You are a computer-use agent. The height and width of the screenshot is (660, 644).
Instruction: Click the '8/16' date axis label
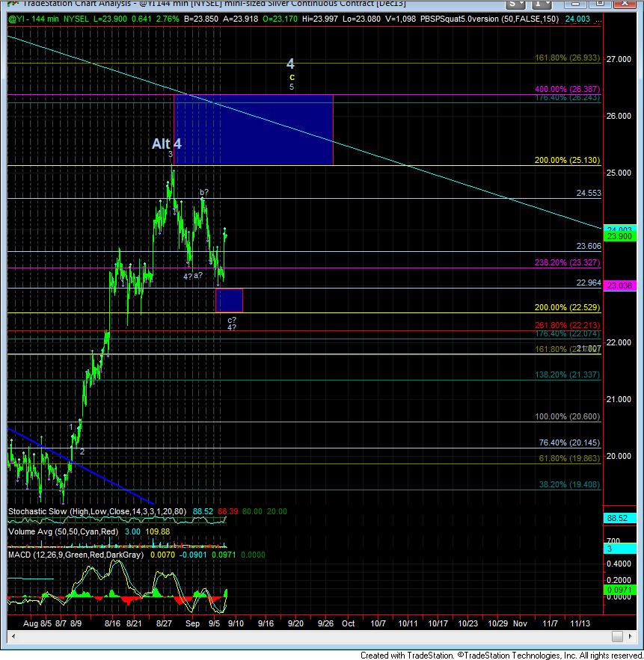tap(112, 624)
